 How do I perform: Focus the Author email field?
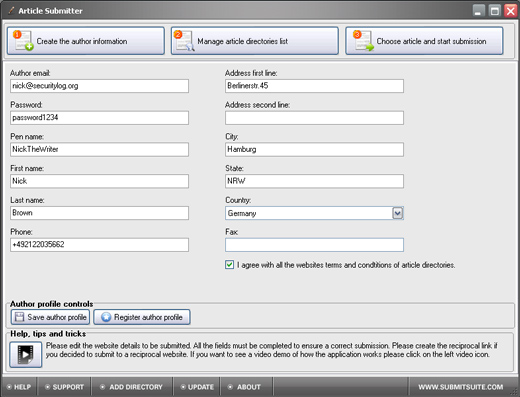coord(99,86)
